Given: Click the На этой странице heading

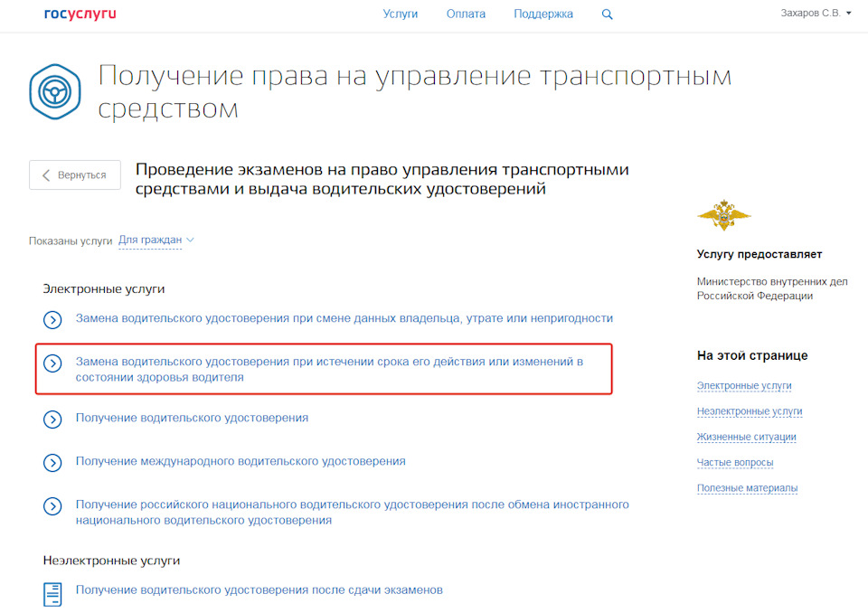Looking at the screenshot, I should [x=752, y=355].
